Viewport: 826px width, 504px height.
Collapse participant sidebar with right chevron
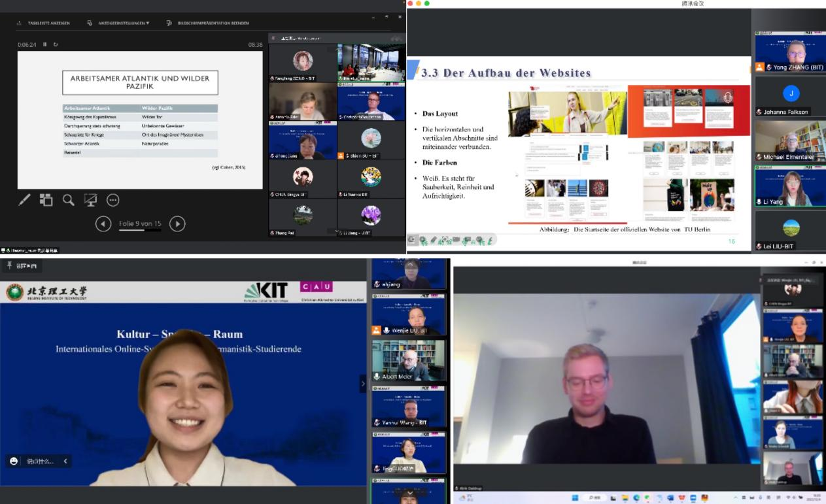coord(363,384)
